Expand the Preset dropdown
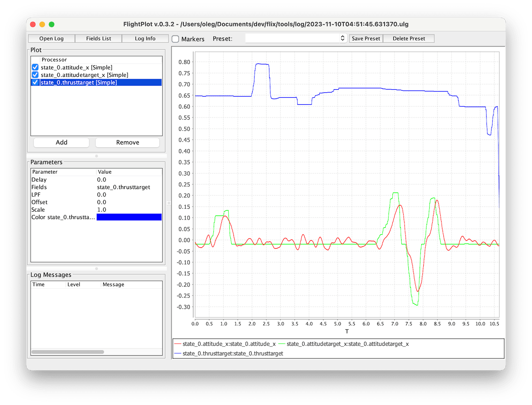 point(296,38)
